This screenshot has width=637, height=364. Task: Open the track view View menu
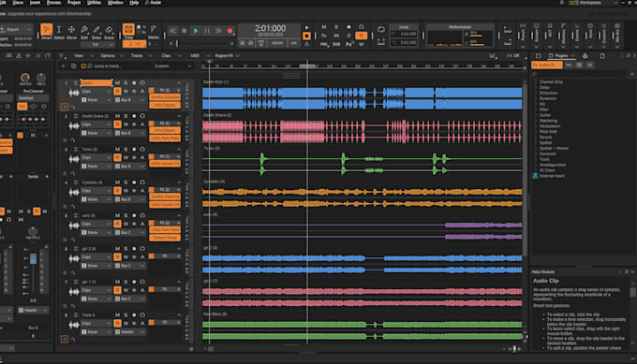click(79, 55)
